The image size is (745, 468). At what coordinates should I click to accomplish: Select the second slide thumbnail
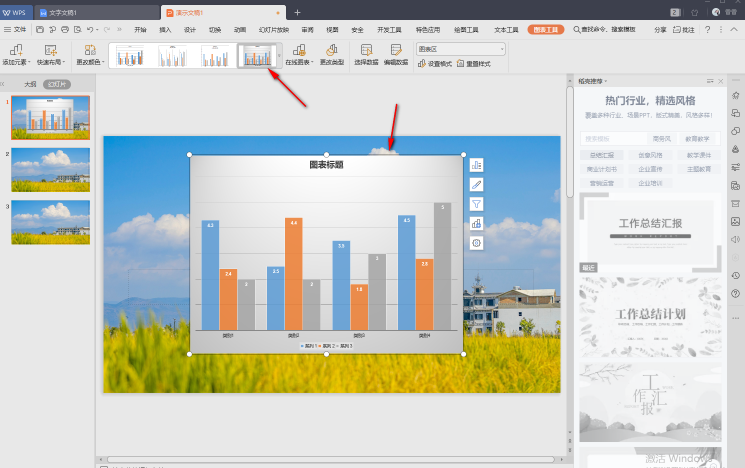point(50,170)
